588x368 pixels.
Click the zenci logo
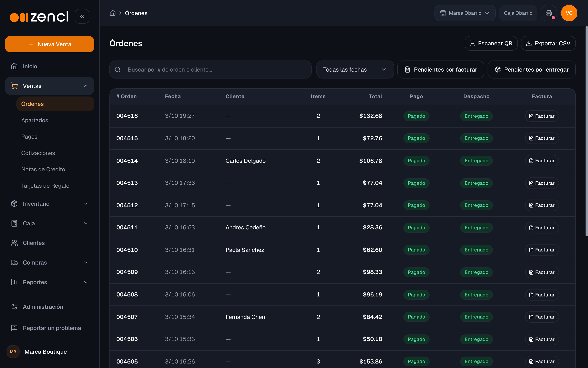[x=39, y=16]
